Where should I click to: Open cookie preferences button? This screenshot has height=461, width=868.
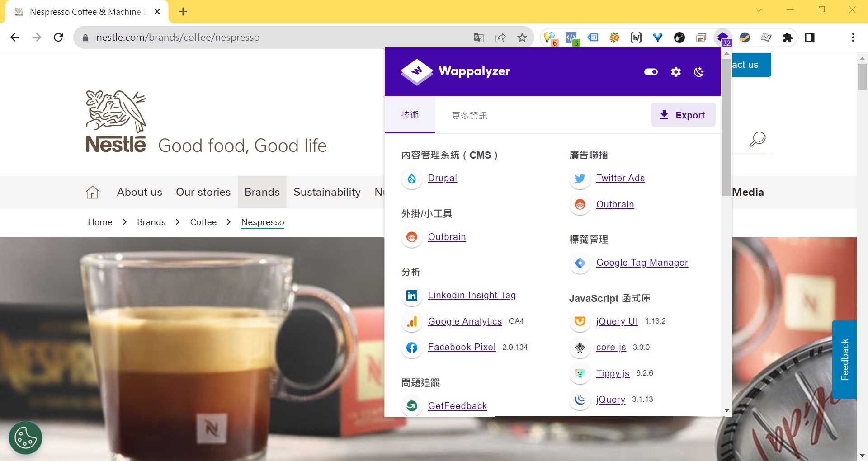coord(25,438)
